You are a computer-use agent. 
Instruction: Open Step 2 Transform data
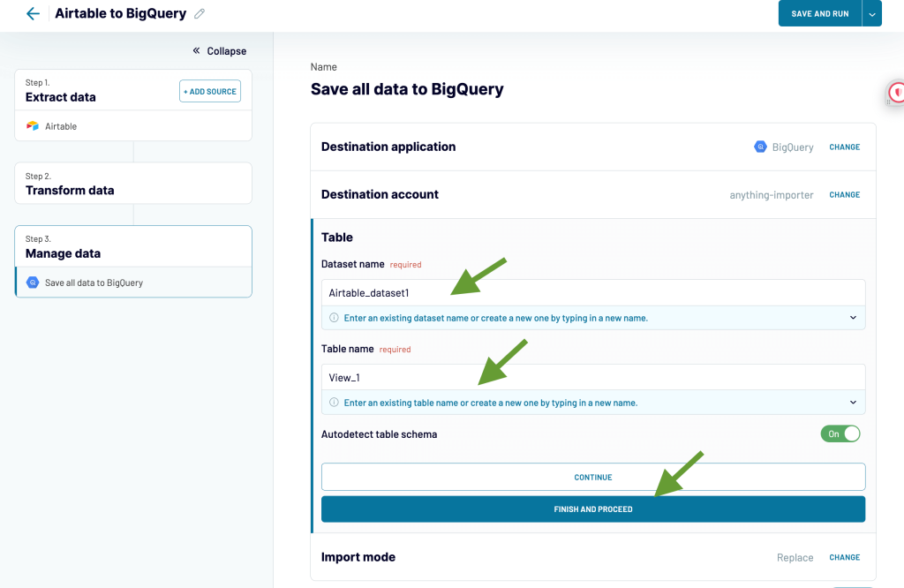tap(133, 184)
